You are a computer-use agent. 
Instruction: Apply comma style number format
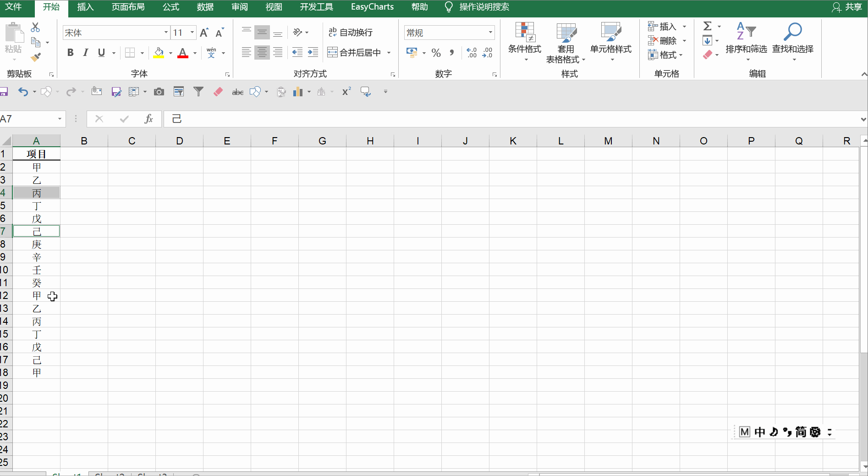[x=452, y=53]
